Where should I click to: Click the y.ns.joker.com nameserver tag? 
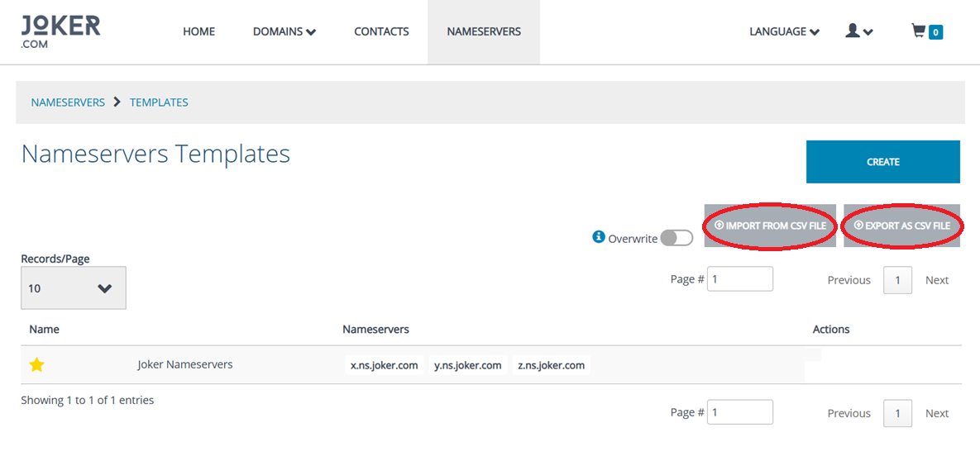click(x=468, y=365)
